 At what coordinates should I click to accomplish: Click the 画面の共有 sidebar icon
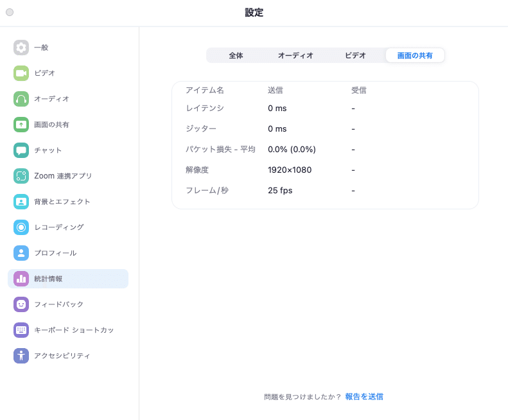coord(21,125)
